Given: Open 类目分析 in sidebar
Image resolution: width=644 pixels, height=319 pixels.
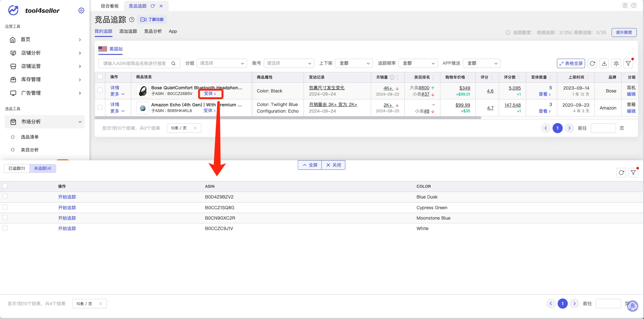Looking at the screenshot, I should (30, 150).
